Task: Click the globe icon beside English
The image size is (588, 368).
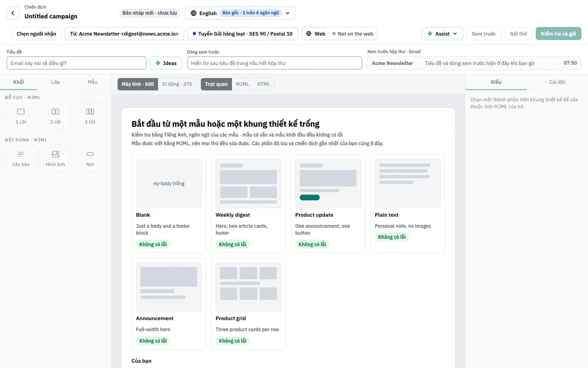Action: (x=194, y=13)
